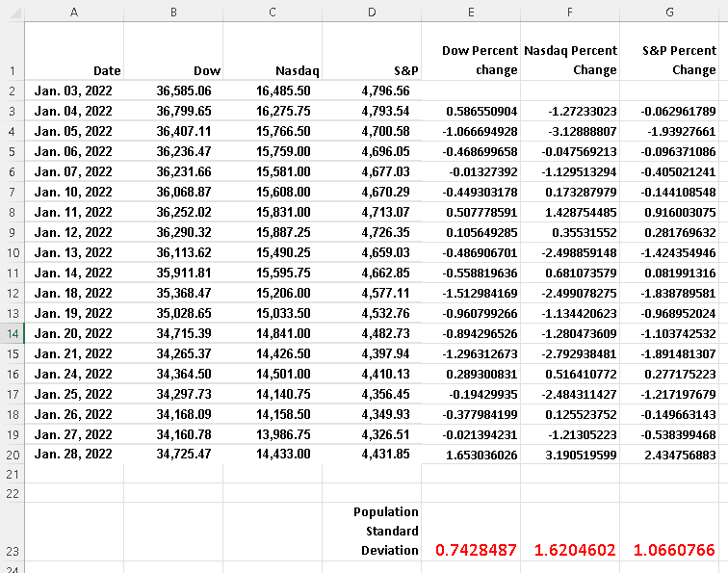Select Nasdaq value 15,206.00

coord(273,293)
